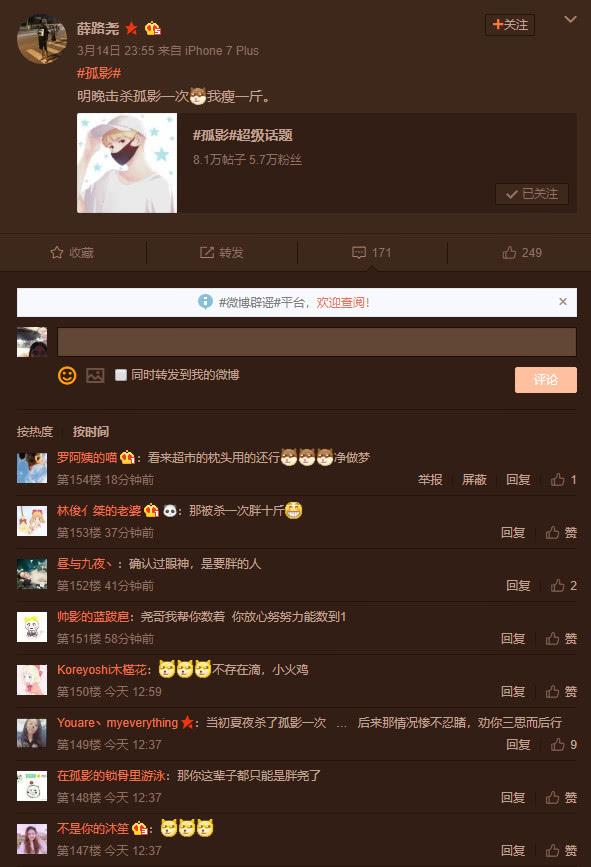Viewport: 591px width, 867px height.
Task: Click into the comment input field
Action: (317, 342)
